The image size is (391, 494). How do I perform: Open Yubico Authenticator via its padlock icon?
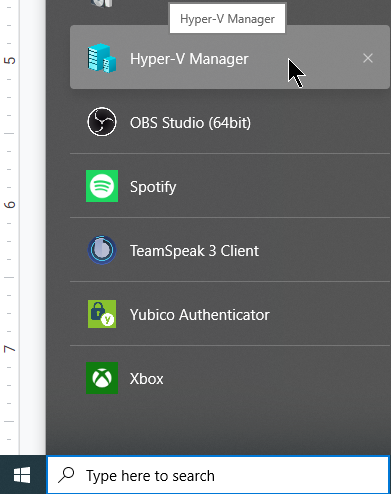pos(102,314)
